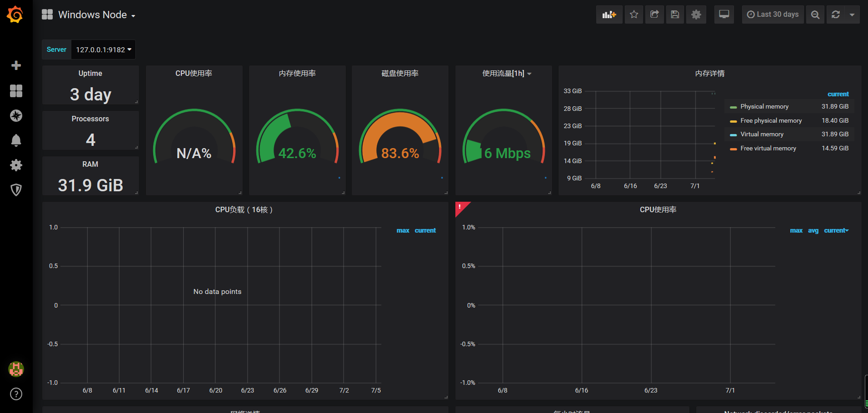Save the dashboard via disk icon

(675, 14)
